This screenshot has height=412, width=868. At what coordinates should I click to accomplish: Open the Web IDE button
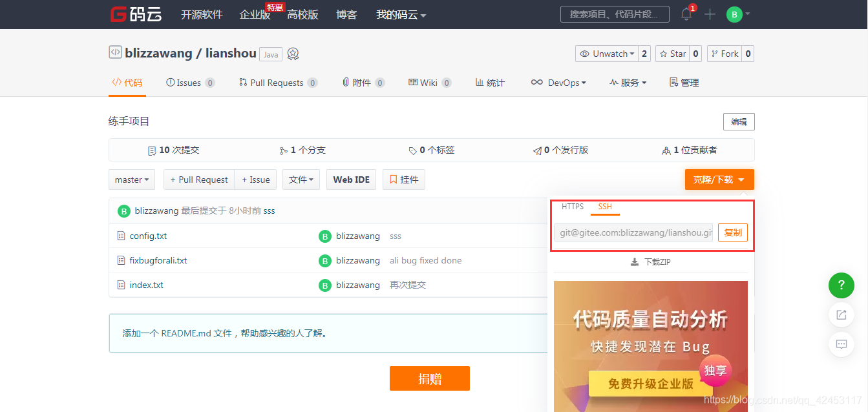pyautogui.click(x=352, y=180)
